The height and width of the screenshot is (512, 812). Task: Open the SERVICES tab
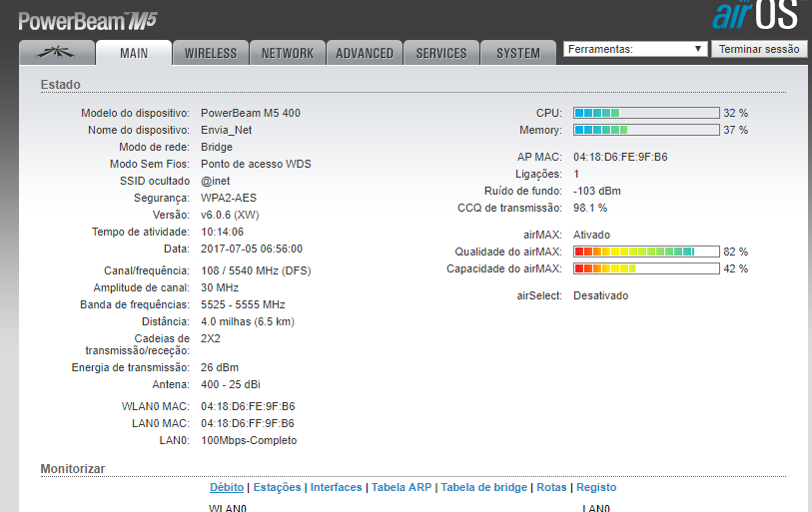[x=441, y=53]
